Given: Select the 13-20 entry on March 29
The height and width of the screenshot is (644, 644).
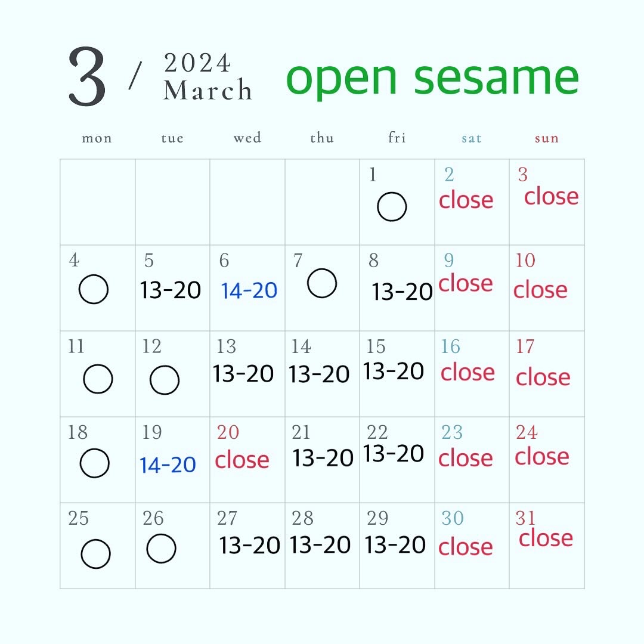Looking at the screenshot, I should [395, 545].
